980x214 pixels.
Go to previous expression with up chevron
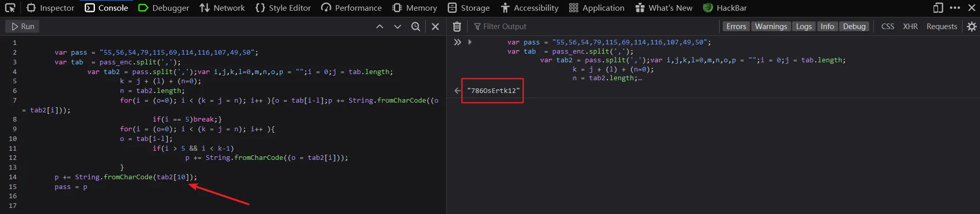point(380,27)
